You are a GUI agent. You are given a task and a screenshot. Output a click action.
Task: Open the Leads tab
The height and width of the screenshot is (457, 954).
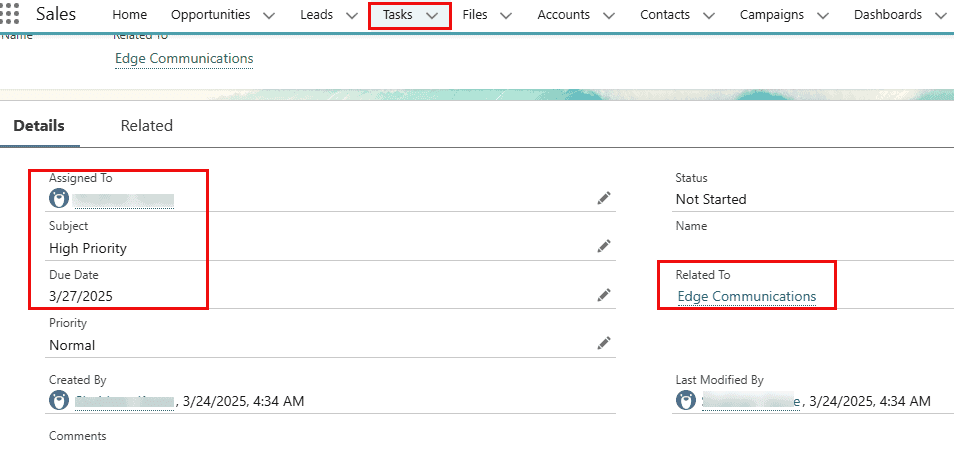(316, 15)
